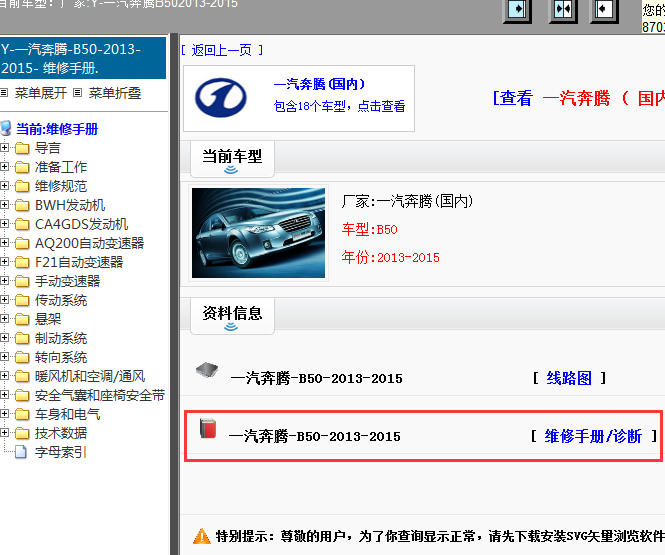This screenshot has height=555, width=665.
Task: Click 菜单折叠 to collapse all menus
Action: click(x=115, y=93)
